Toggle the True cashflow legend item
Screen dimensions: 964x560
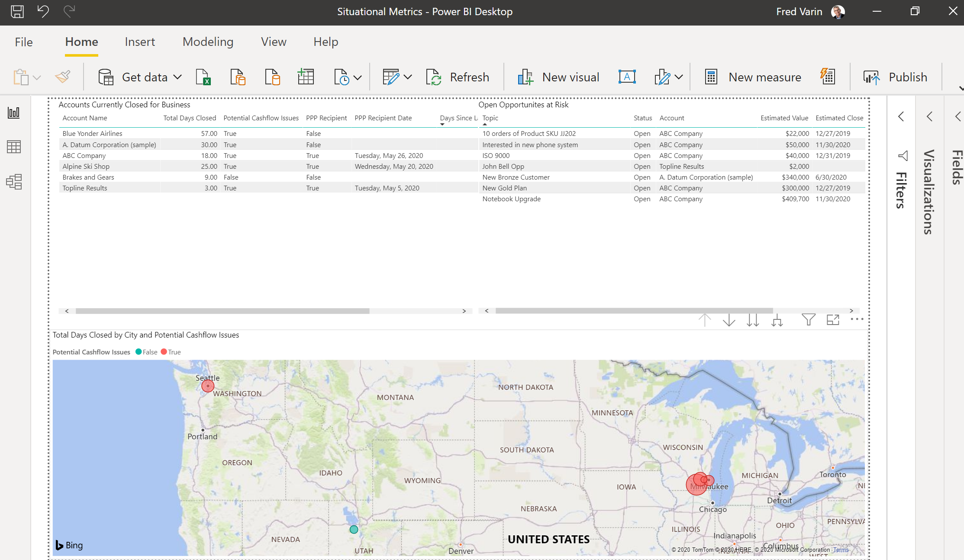pyautogui.click(x=171, y=352)
